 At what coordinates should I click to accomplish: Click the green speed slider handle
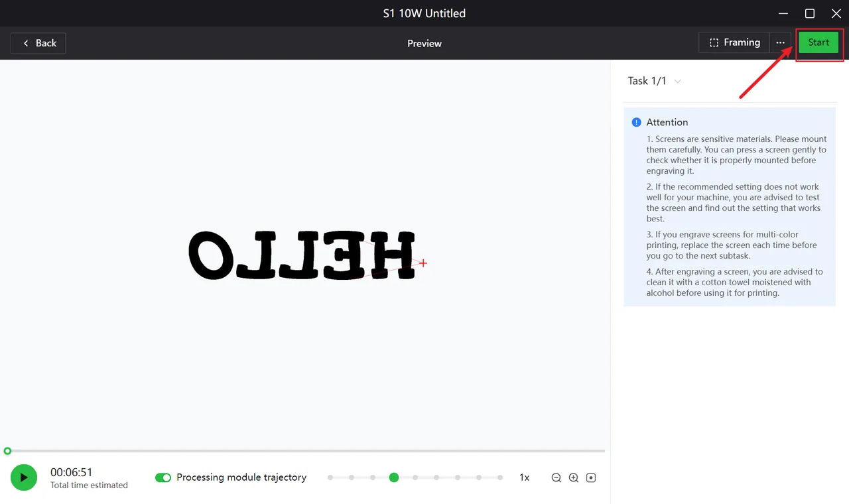394,477
